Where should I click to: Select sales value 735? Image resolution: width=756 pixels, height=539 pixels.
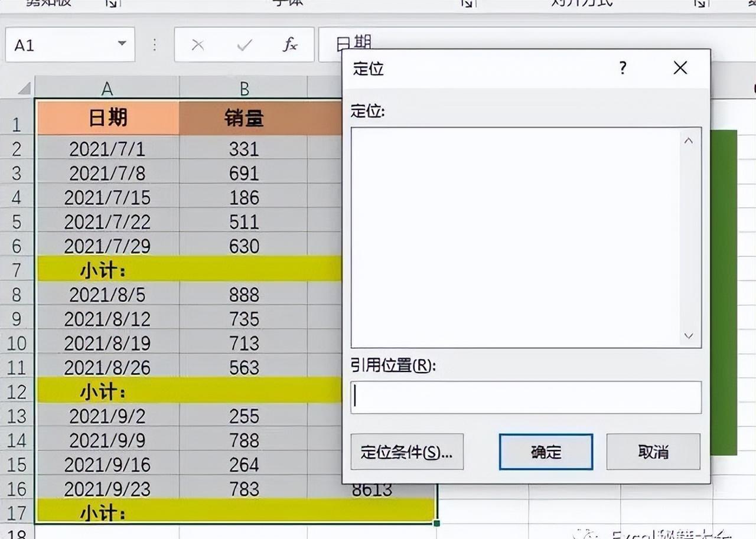tap(244, 318)
